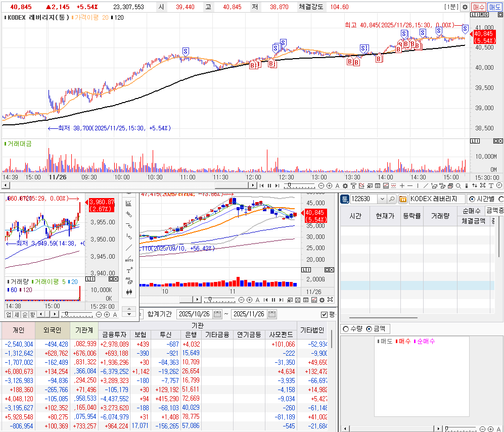Click erase-one drawing eraser icon

(x=434, y=185)
